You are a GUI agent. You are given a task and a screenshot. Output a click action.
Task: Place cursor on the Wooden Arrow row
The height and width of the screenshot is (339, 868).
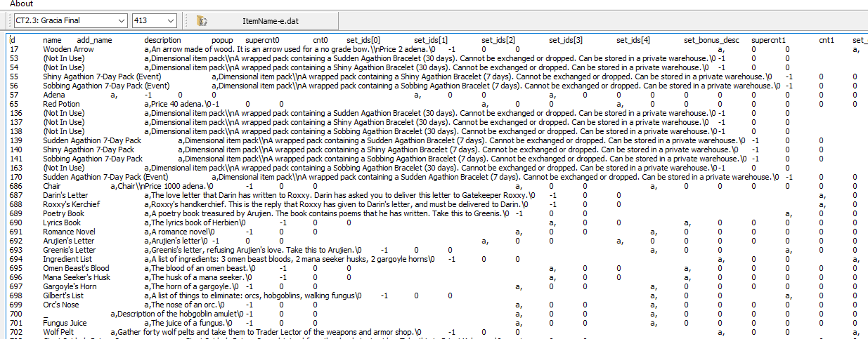pos(68,49)
